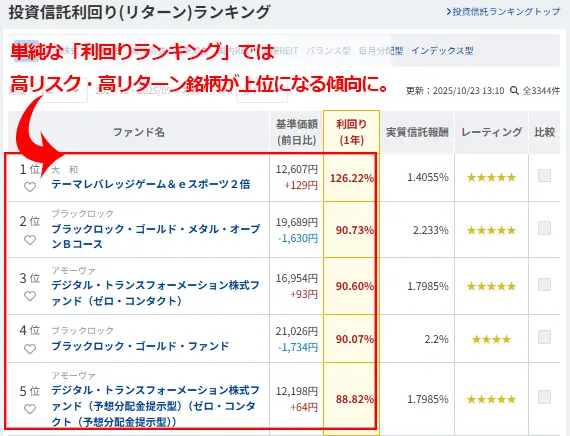The height and width of the screenshot is (436, 570).
Task: Sort by 実質信託報酬 column header
Action: 417,132
